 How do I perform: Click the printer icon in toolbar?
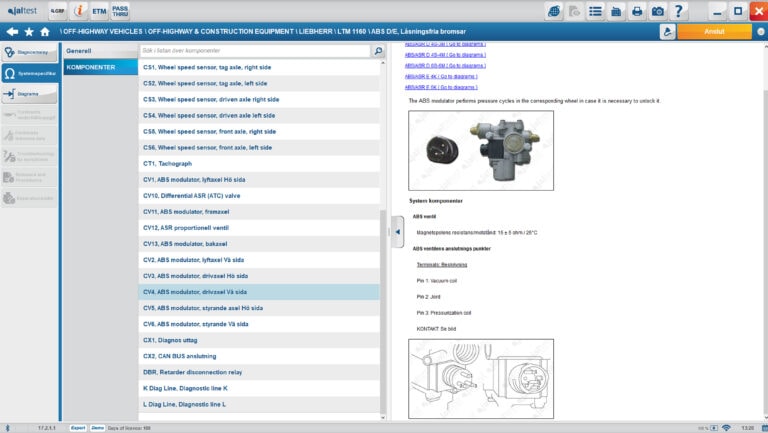[637, 11]
